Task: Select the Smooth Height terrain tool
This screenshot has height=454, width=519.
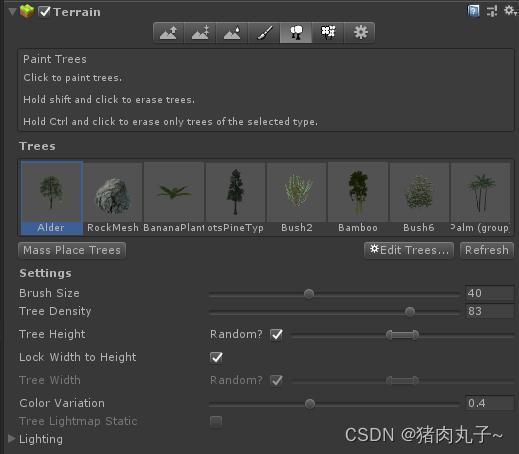Action: 232,33
